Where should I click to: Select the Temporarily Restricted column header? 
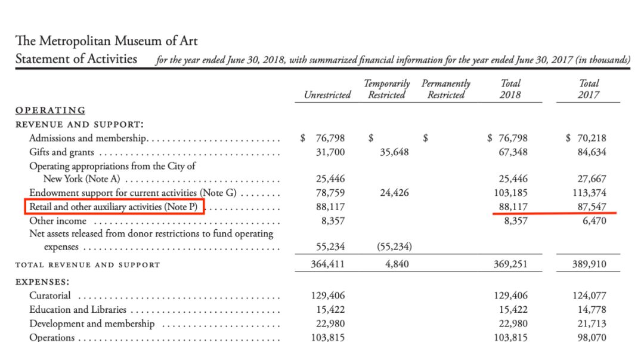386,89
